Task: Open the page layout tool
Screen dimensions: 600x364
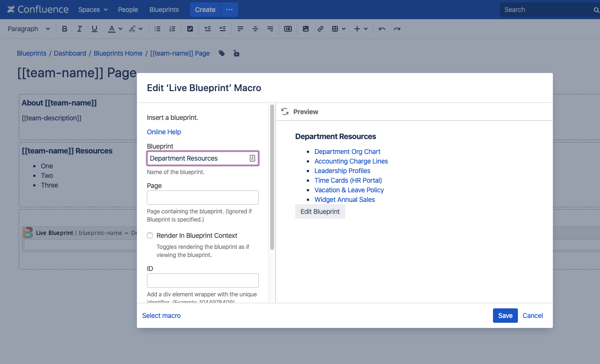Action: (x=288, y=29)
